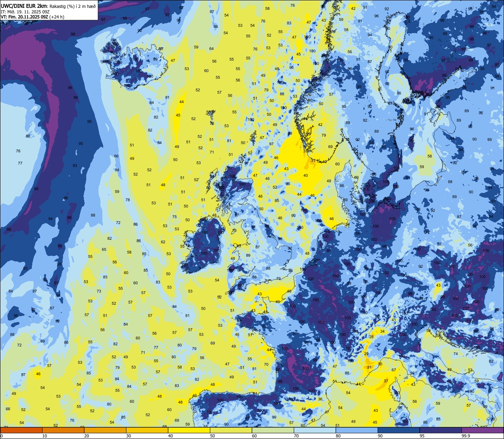Click the 'IT: Mið. 19. 11. 2025 09Z' line
504x439 pixels.
click(x=25, y=11)
